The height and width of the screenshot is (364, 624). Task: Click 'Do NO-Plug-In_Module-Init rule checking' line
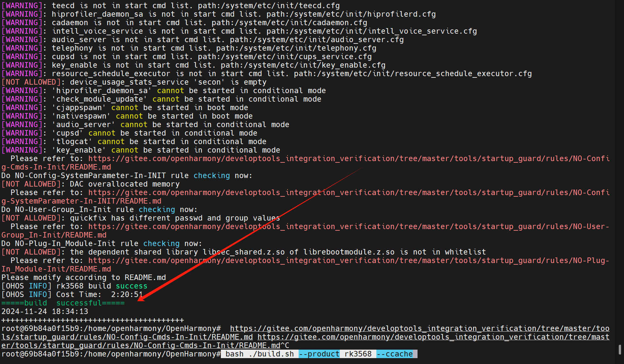coord(102,244)
